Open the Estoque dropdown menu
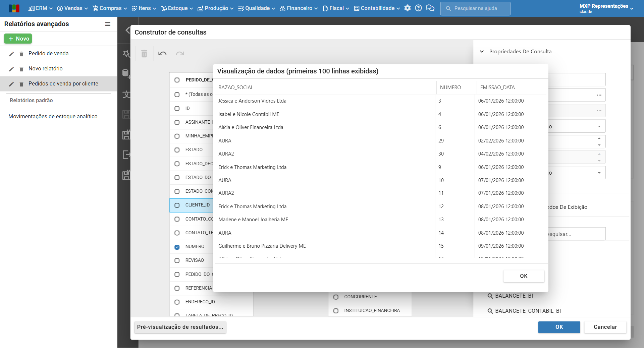Viewport: 644px width, 362px height. (x=177, y=8)
